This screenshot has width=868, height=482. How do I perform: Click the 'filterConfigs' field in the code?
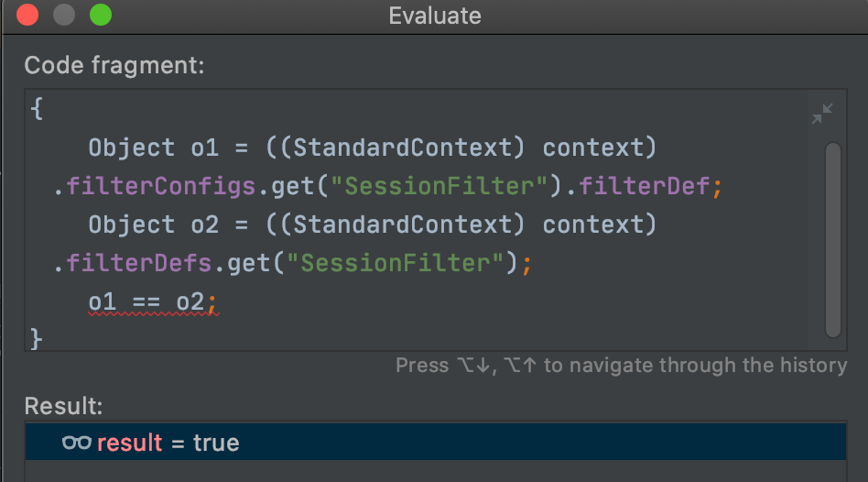pyautogui.click(x=166, y=186)
